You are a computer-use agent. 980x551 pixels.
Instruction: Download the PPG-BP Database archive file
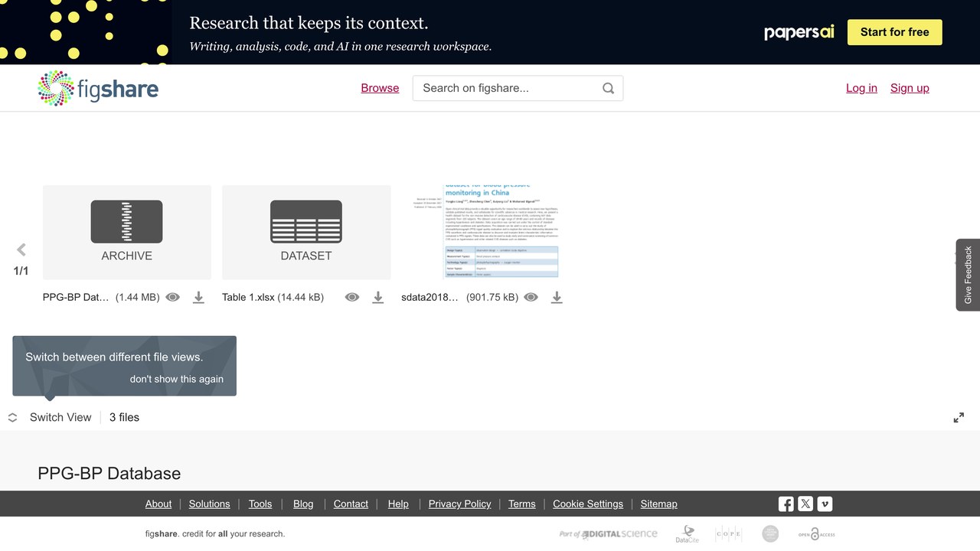point(198,297)
